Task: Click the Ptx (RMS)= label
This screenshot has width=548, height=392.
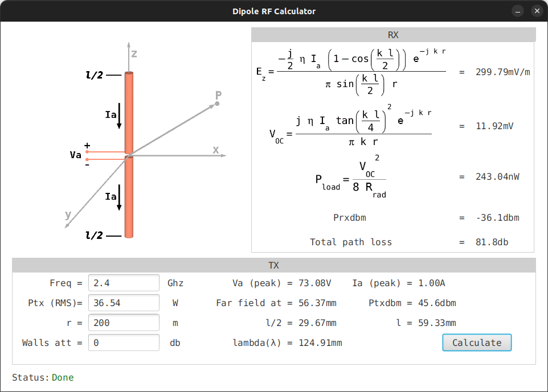Action: tap(55, 303)
